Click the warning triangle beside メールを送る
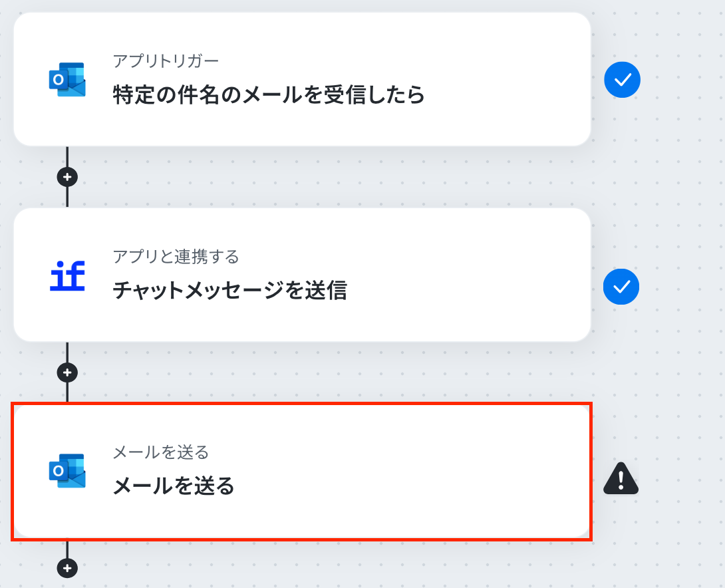 [x=621, y=478]
